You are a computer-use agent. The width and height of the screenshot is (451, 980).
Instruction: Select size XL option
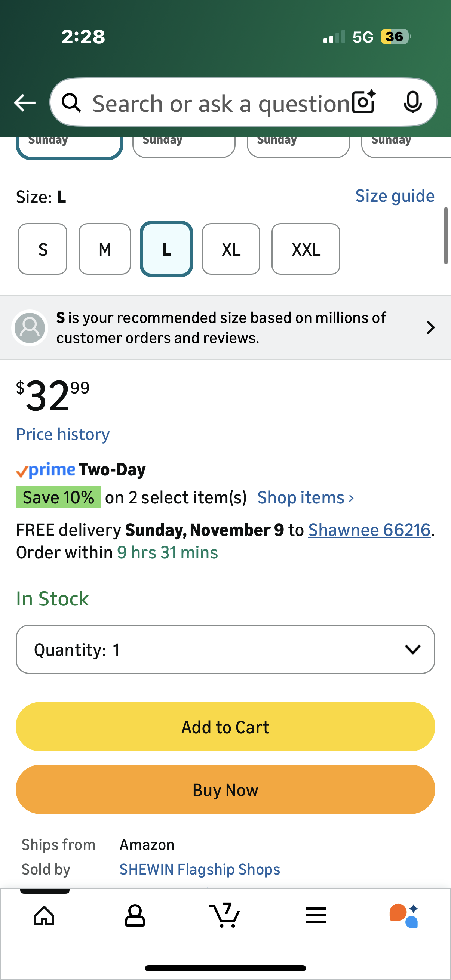(231, 249)
